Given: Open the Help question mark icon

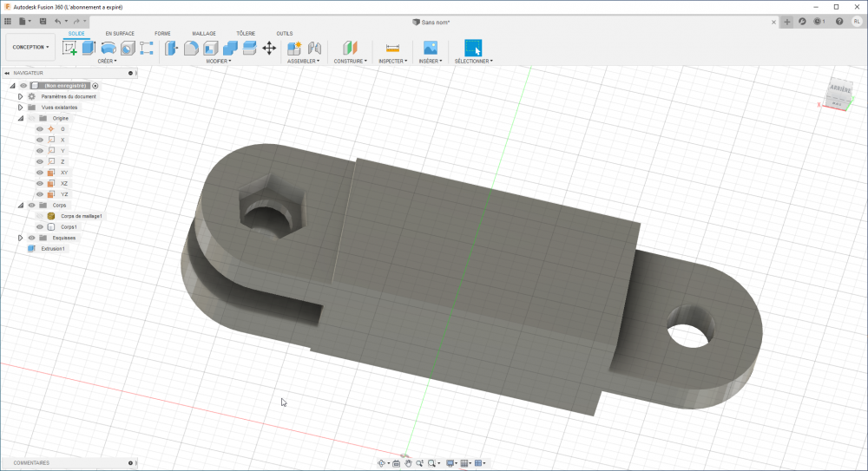Looking at the screenshot, I should tap(839, 22).
